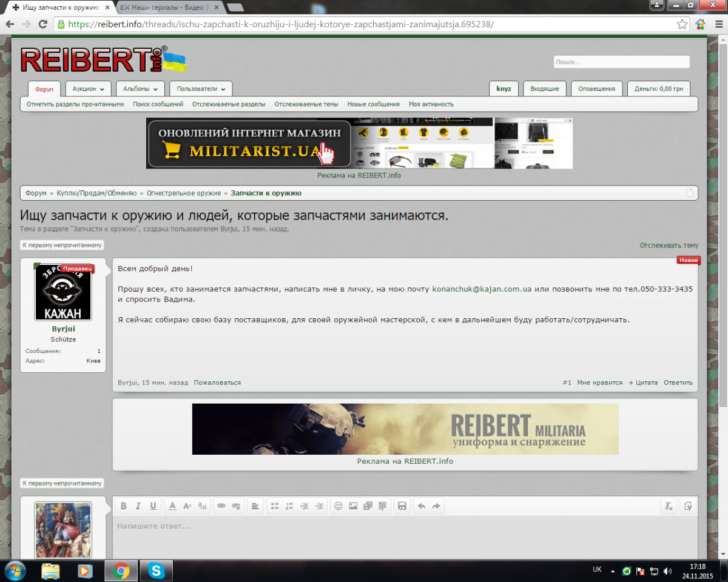The width and height of the screenshot is (728, 582).
Task: Open Отслеживаемые темы link
Action: click(306, 104)
